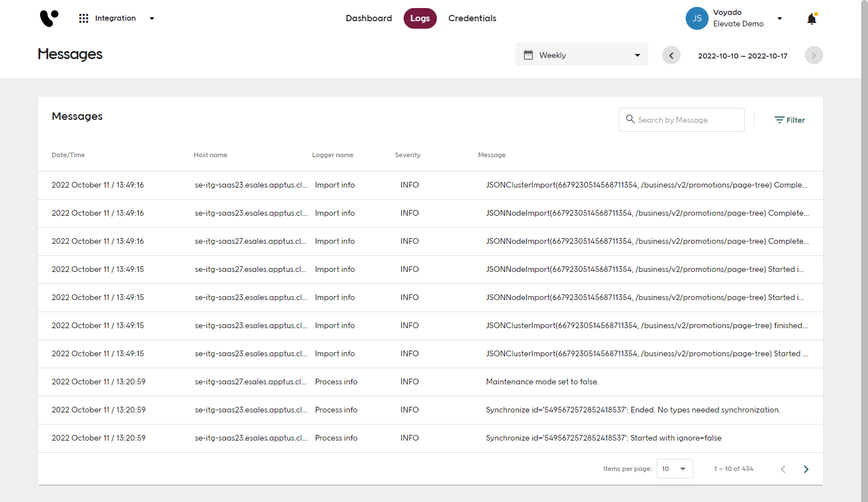Open the notifications bell
This screenshot has width=868, height=502.
(x=812, y=19)
